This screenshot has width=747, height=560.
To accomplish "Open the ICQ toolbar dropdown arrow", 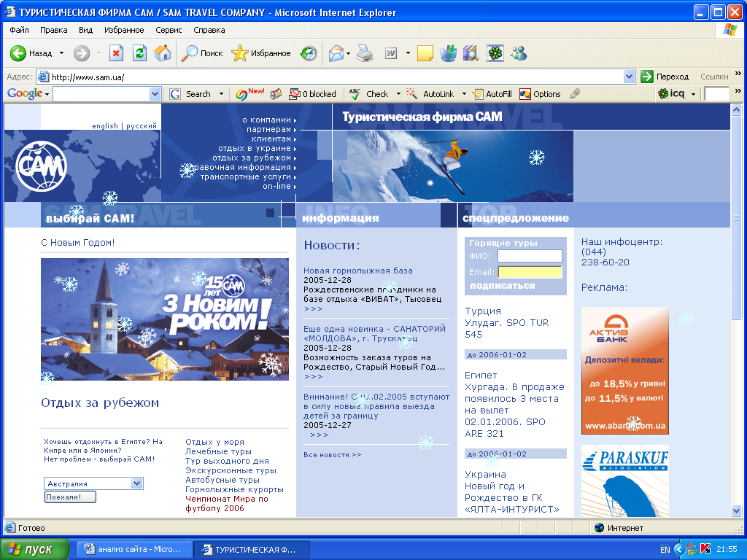I will coord(693,94).
